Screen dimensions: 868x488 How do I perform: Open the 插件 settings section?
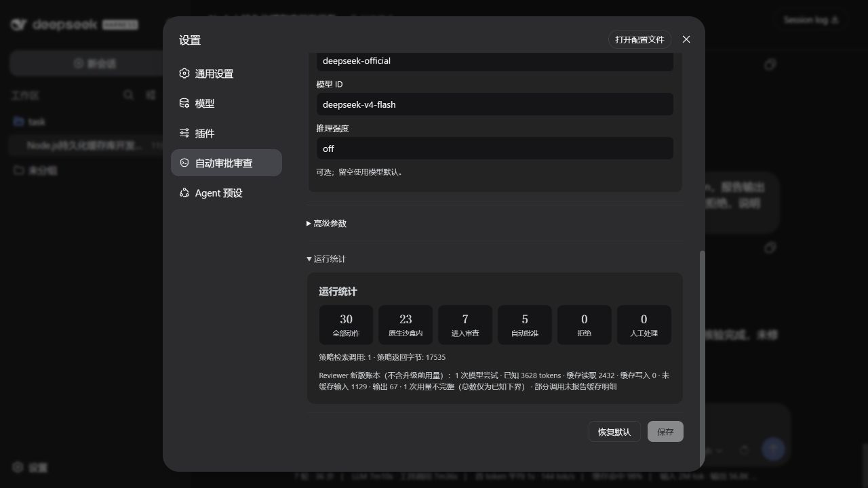226,133
